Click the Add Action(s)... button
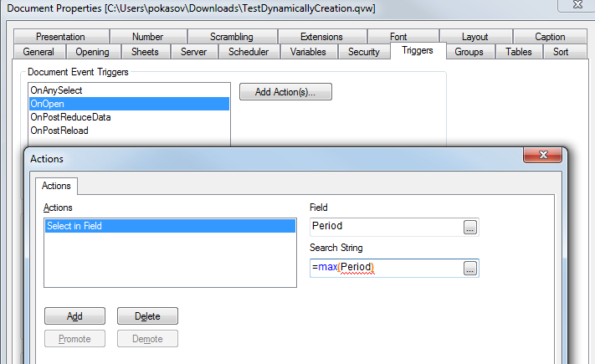 pos(285,92)
